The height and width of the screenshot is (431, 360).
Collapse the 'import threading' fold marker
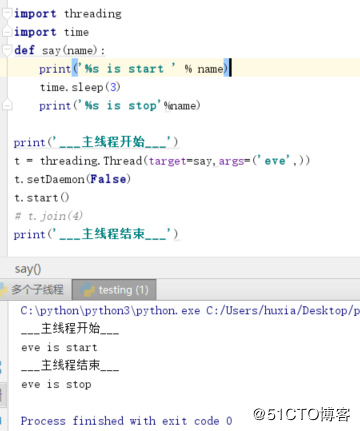(7, 14)
